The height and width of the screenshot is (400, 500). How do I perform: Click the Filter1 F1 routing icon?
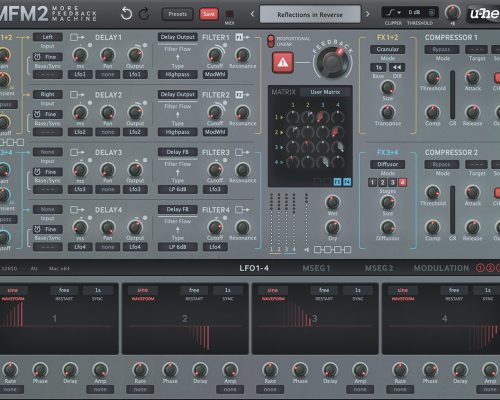point(242,37)
